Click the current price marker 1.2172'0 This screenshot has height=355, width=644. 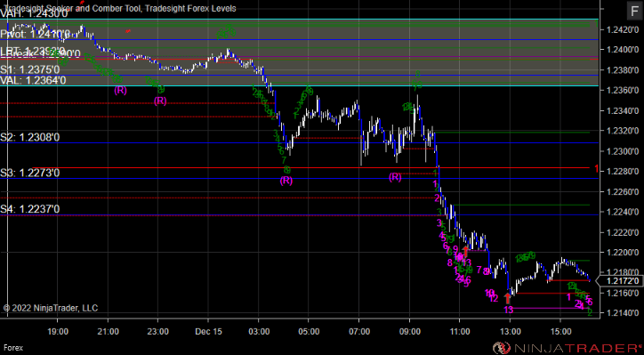click(x=621, y=281)
